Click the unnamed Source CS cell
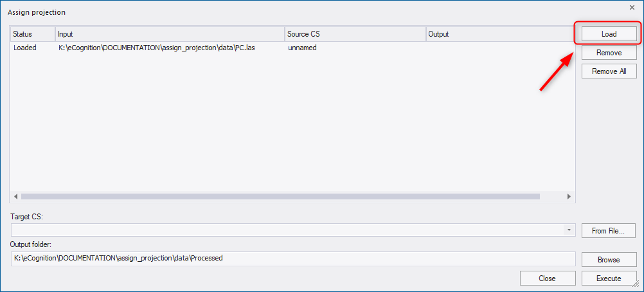Screen dimensions: 644x292 pyautogui.click(x=302, y=48)
